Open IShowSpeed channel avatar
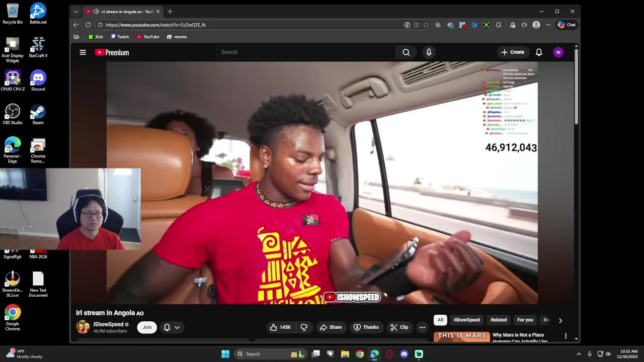The width and height of the screenshot is (644, 362). point(83,327)
